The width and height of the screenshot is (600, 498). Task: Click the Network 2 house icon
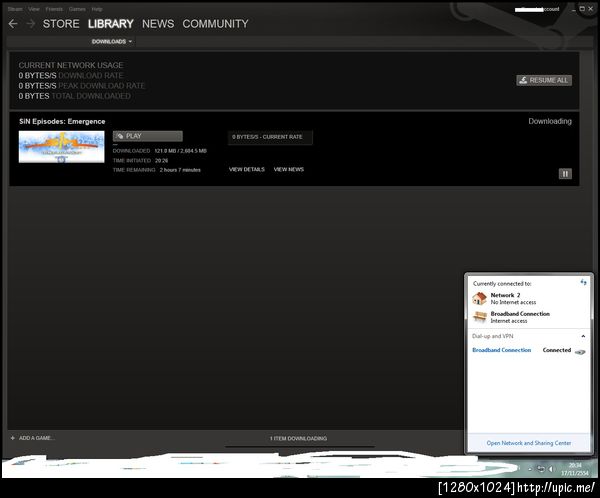(x=479, y=298)
